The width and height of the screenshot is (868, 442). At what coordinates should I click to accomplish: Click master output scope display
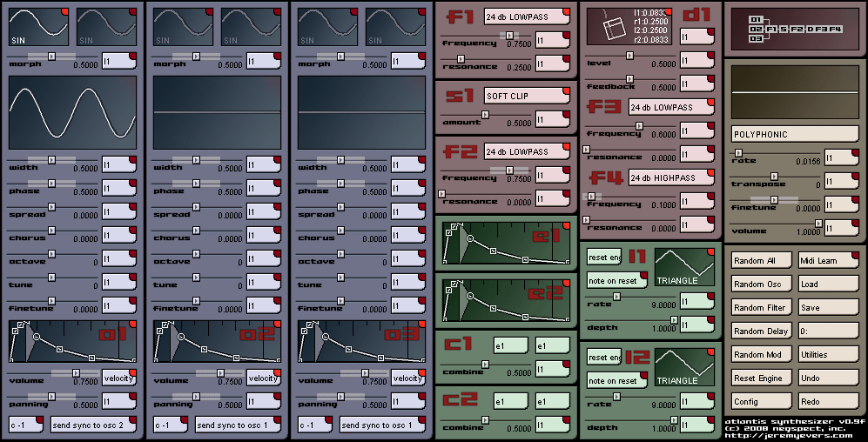[x=795, y=93]
